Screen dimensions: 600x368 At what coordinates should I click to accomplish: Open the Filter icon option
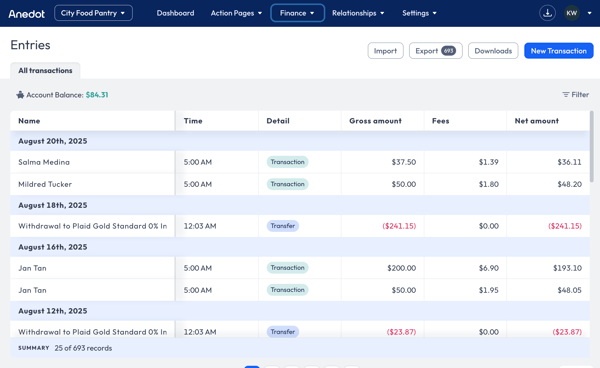coord(566,94)
